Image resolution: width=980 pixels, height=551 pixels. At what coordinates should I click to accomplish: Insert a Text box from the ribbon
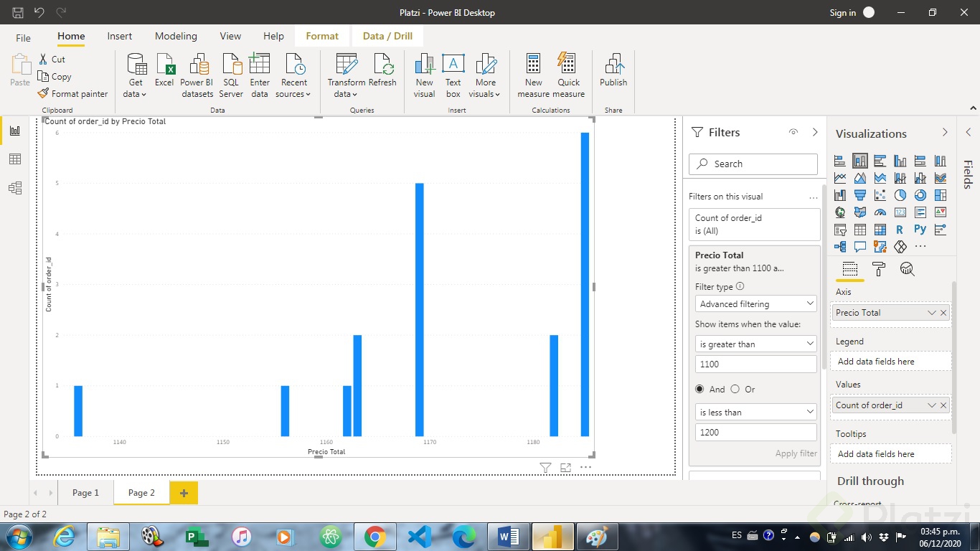pyautogui.click(x=453, y=76)
